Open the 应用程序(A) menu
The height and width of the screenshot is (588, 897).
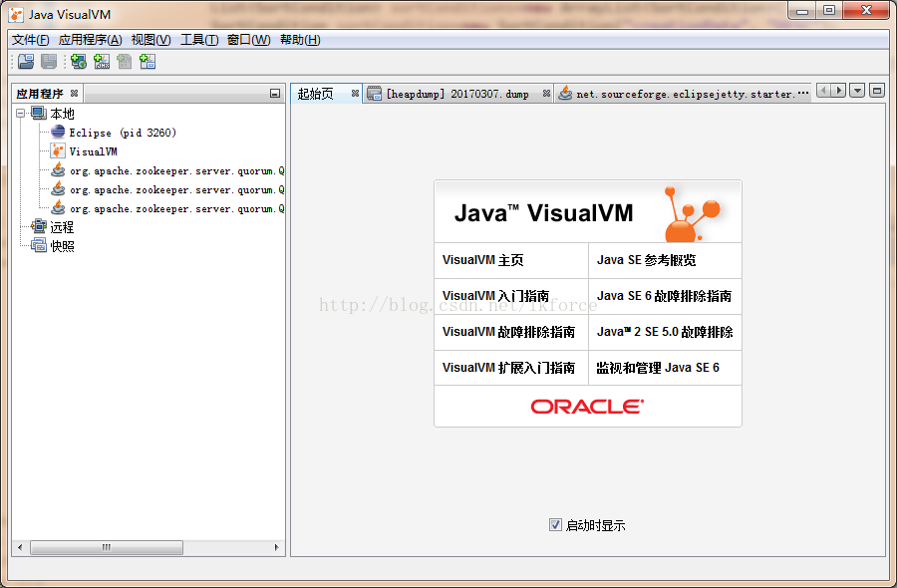(x=91, y=40)
